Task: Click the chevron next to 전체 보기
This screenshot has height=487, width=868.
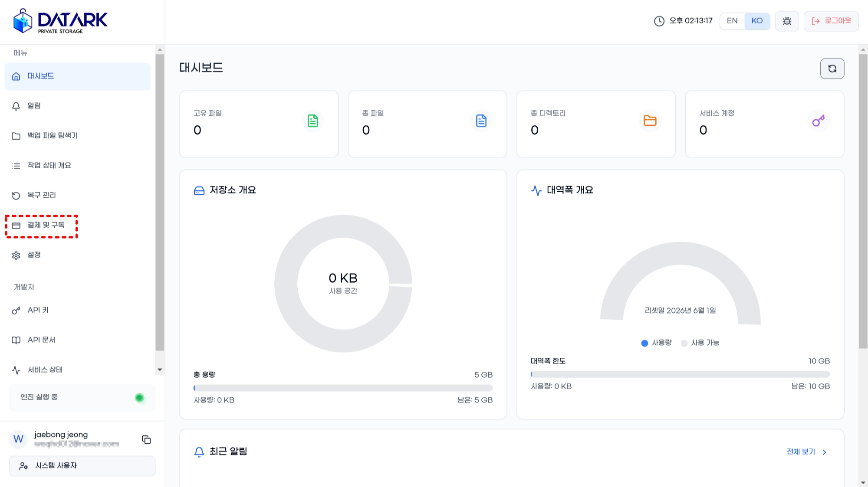Action: pos(824,452)
